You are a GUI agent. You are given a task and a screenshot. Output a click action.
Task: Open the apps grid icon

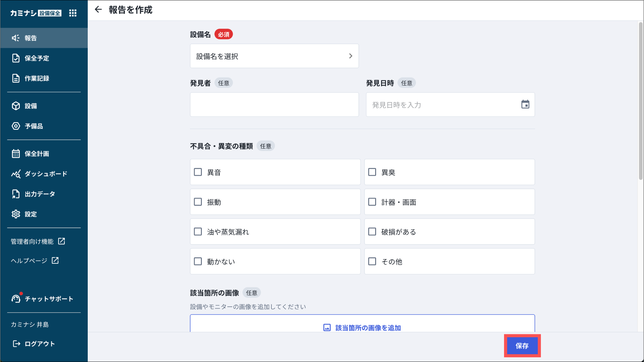pos(73,13)
